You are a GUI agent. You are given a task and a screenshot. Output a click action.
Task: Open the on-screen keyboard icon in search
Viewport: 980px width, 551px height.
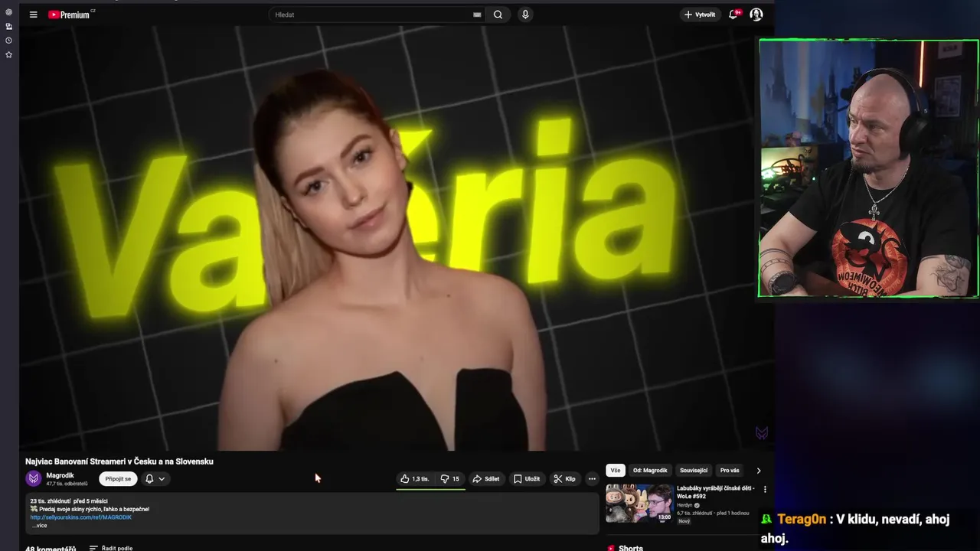[477, 15]
